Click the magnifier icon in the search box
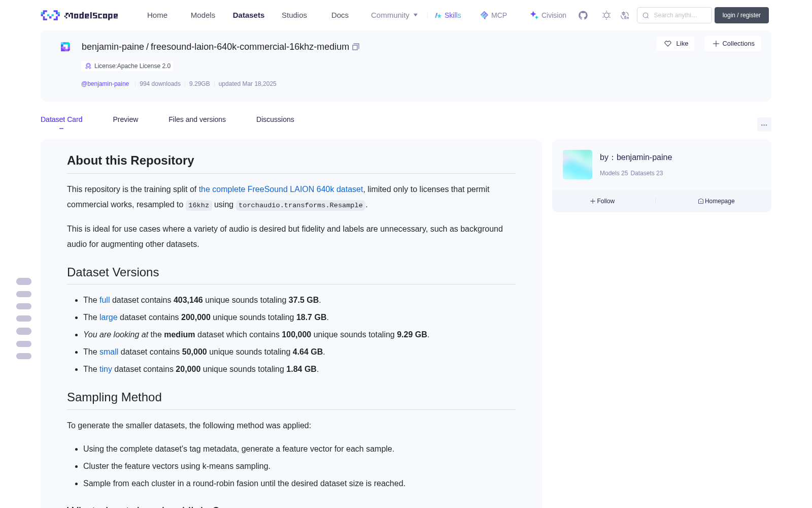 pos(646,15)
